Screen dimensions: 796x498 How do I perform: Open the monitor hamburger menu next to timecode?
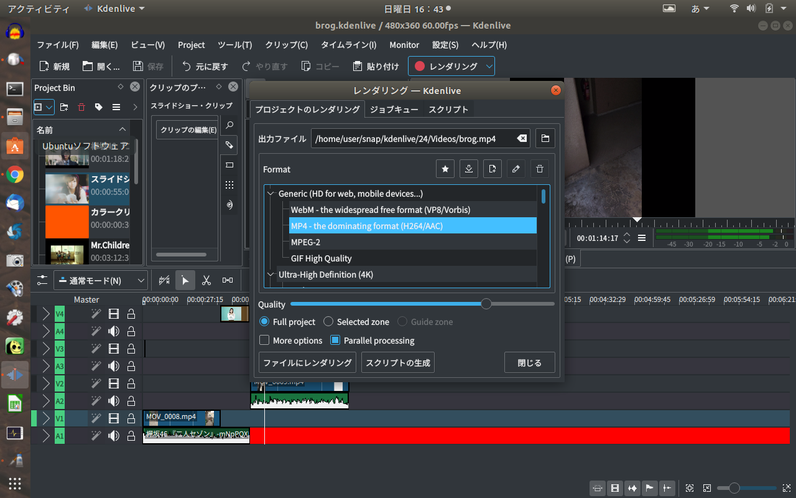click(642, 238)
